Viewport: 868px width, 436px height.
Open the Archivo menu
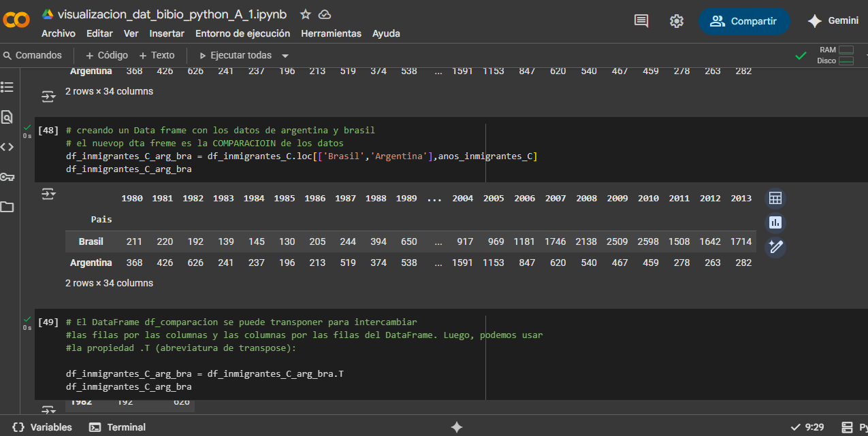59,33
